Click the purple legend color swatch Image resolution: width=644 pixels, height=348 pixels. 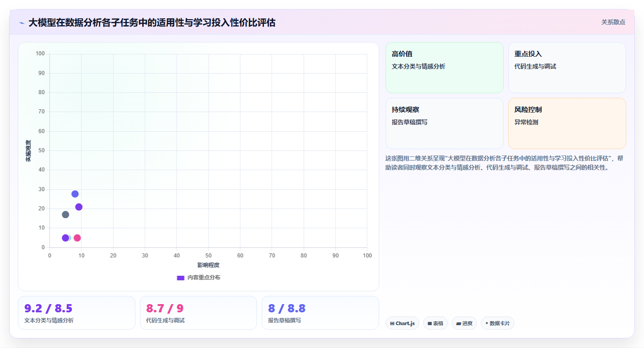click(x=181, y=278)
